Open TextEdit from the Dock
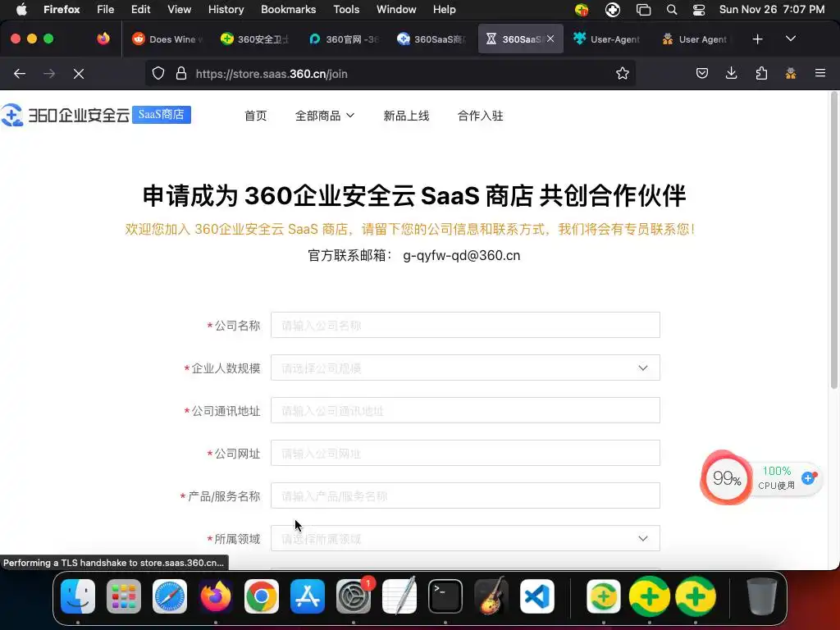Screen dimensions: 840x630 (x=399, y=596)
